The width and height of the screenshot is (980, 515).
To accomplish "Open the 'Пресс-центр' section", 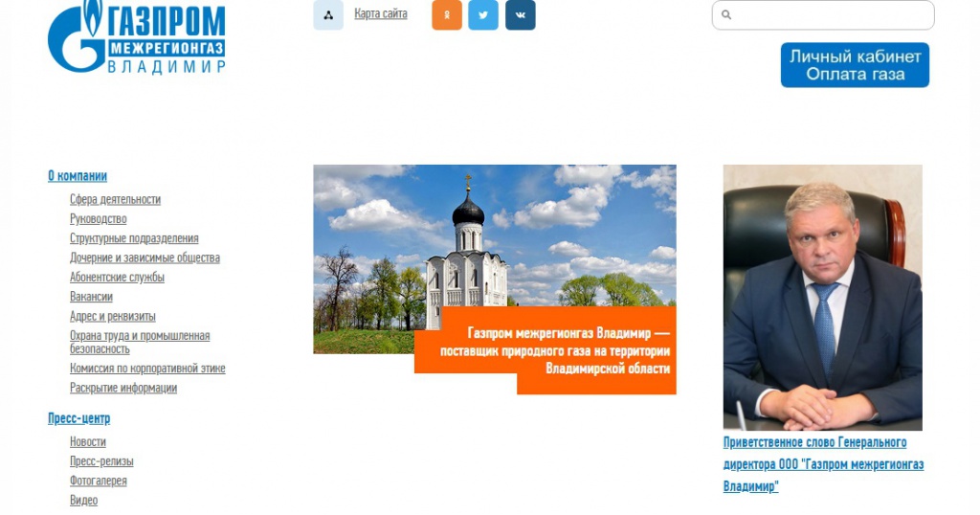I will (x=78, y=418).
